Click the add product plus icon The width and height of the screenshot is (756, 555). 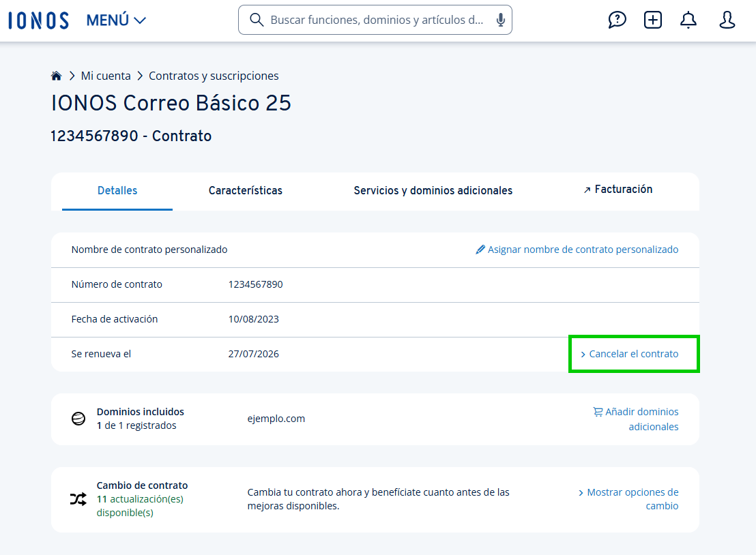pos(653,20)
